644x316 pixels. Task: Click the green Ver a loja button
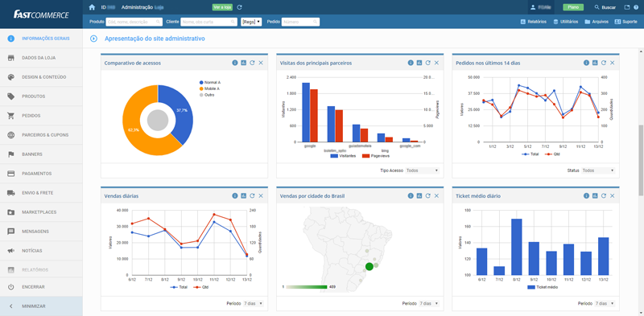pyautogui.click(x=222, y=7)
